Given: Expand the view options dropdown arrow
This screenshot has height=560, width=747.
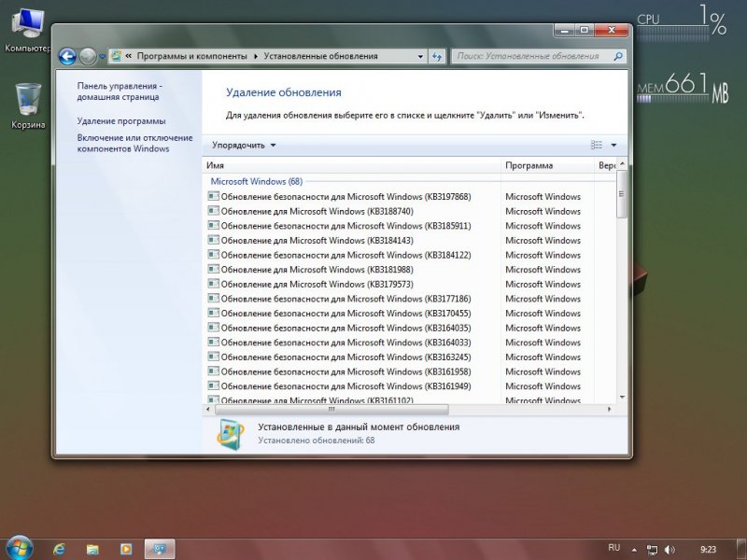Looking at the screenshot, I should [613, 145].
